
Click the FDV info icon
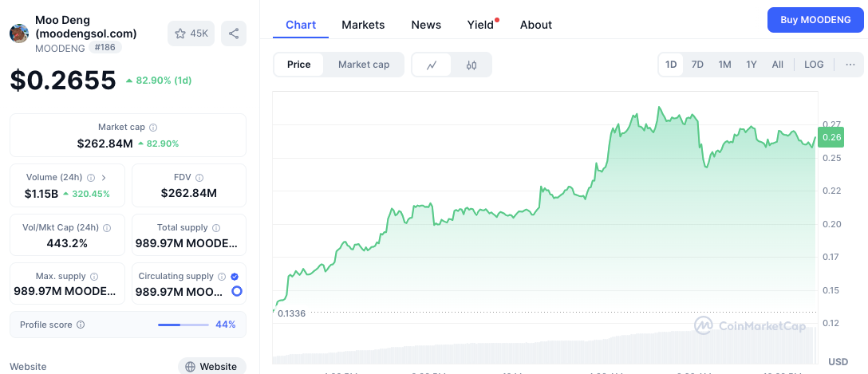point(199,178)
